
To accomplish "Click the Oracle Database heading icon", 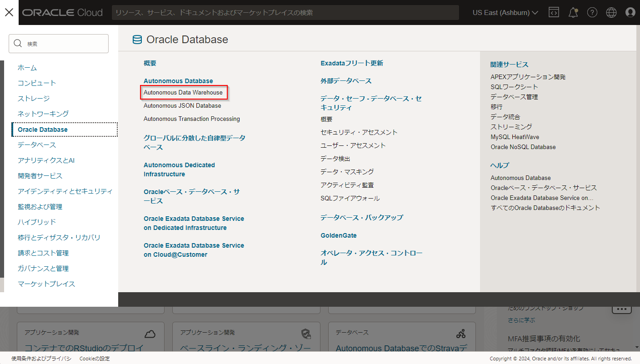I will (137, 40).
